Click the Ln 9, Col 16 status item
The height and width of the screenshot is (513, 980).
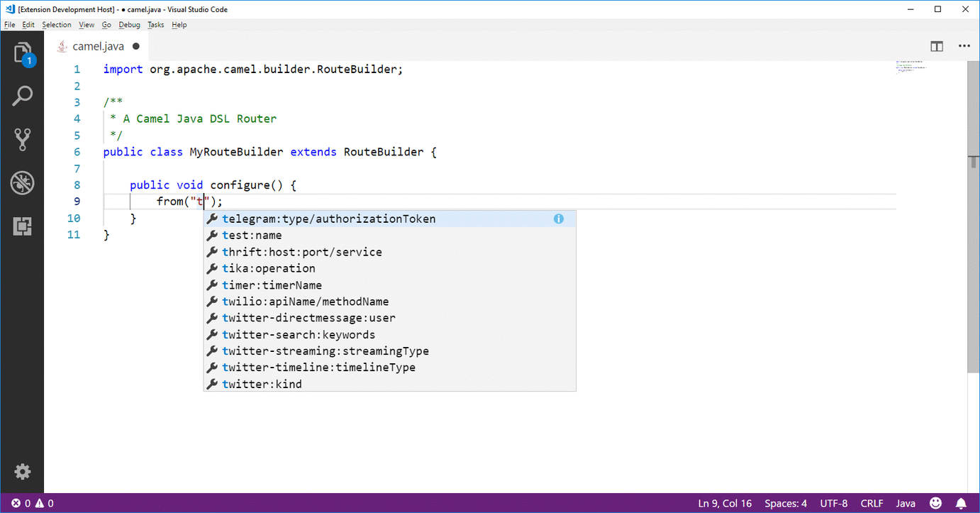[725, 503]
